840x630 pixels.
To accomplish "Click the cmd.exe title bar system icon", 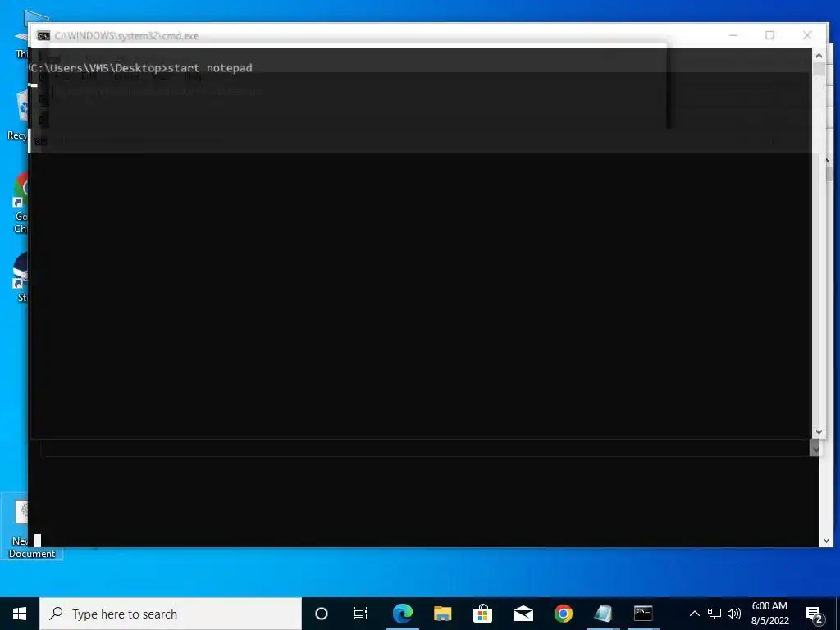I will coord(43,36).
